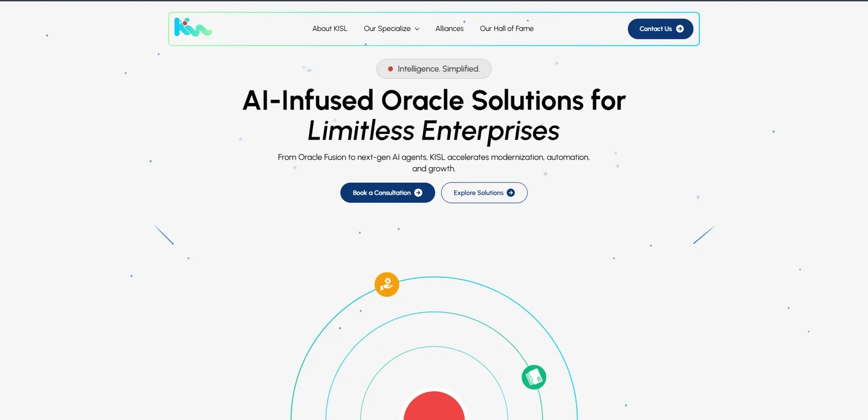Click the heading "AI-Infused Oracle Solutions for"
868x420 pixels.
(x=434, y=100)
